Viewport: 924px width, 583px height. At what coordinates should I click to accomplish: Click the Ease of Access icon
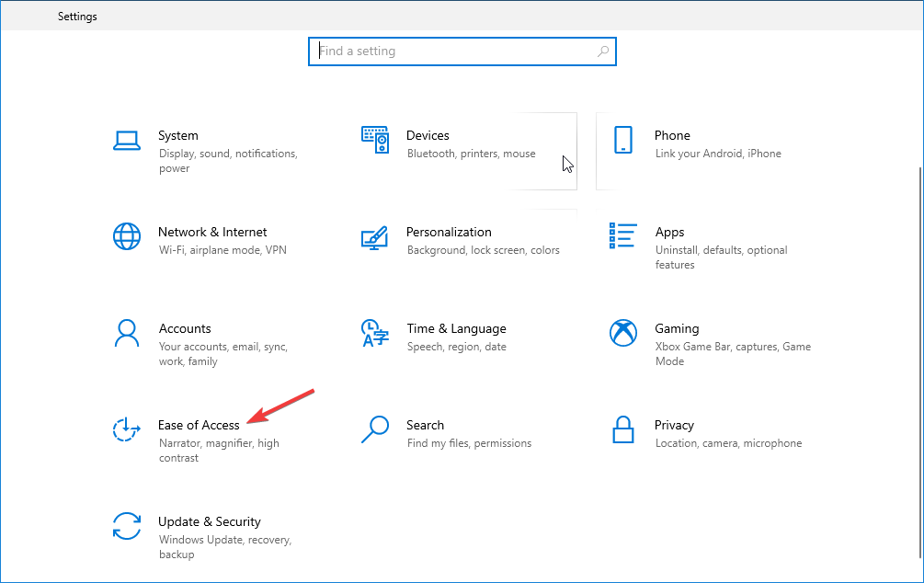127,429
